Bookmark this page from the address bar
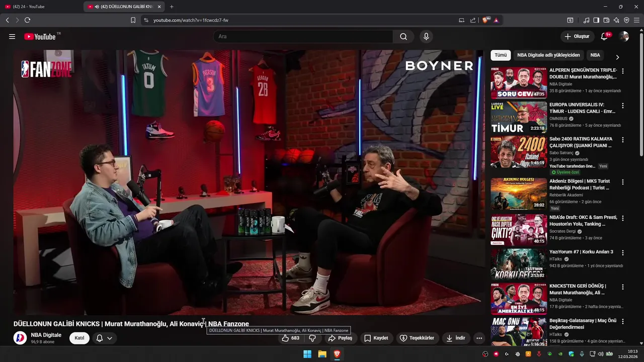The width and height of the screenshot is (644, 362). 133,20
